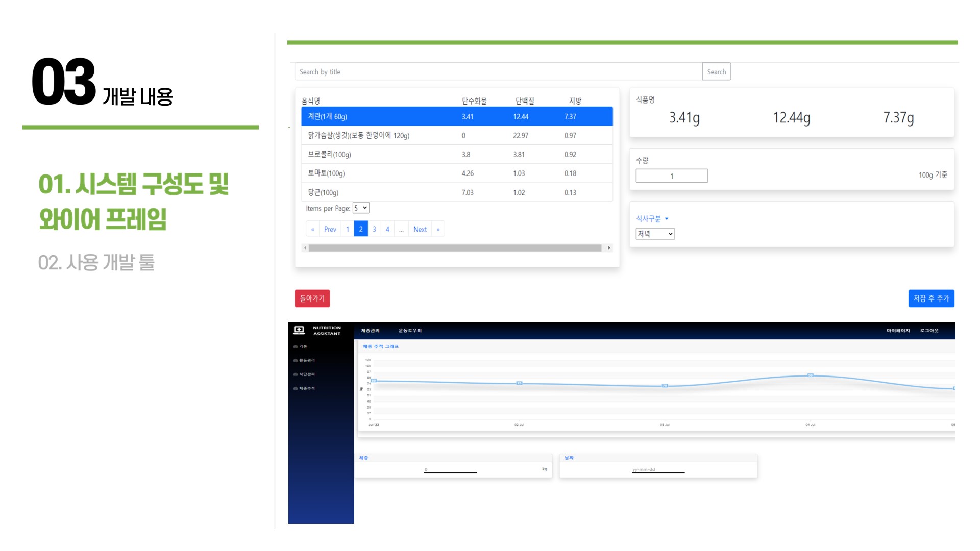This screenshot has width=980, height=551.
Task: Click the table horizontal scrollbar thumb
Action: tap(455, 248)
